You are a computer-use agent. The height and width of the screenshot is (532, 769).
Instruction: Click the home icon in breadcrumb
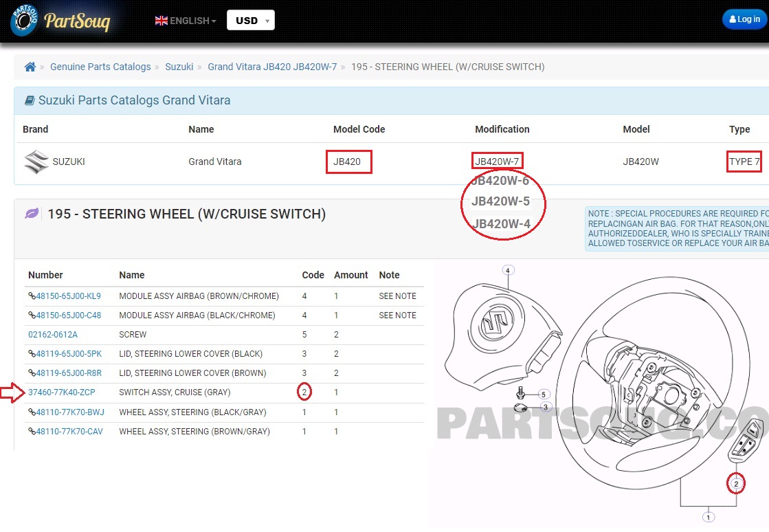pos(30,67)
